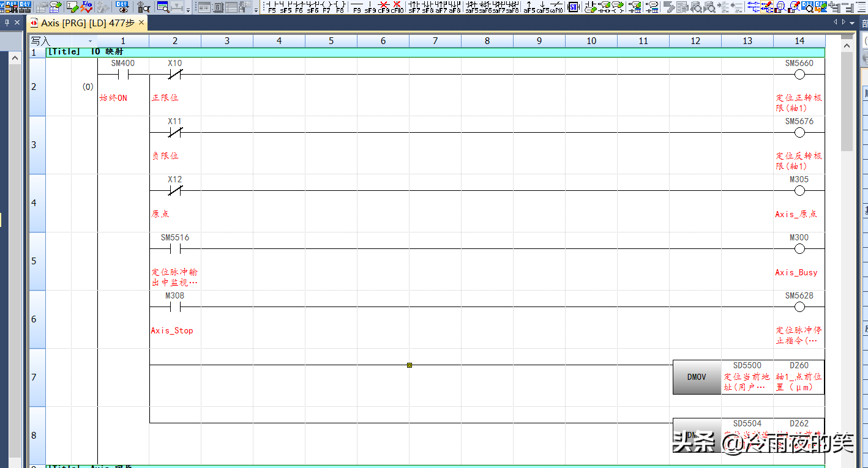
Task: Expand toolbar overflow options before ladder symbols
Action: coord(255,10)
